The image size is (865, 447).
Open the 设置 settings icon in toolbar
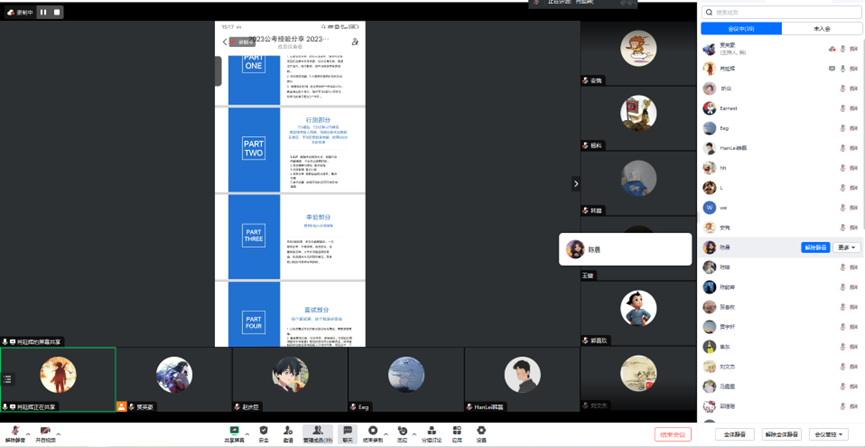[481, 431]
